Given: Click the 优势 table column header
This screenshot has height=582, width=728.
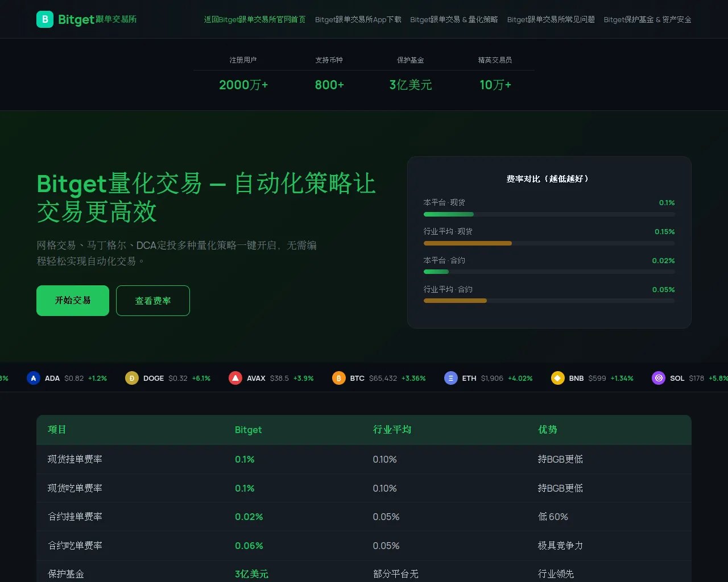Looking at the screenshot, I should pyautogui.click(x=548, y=430).
